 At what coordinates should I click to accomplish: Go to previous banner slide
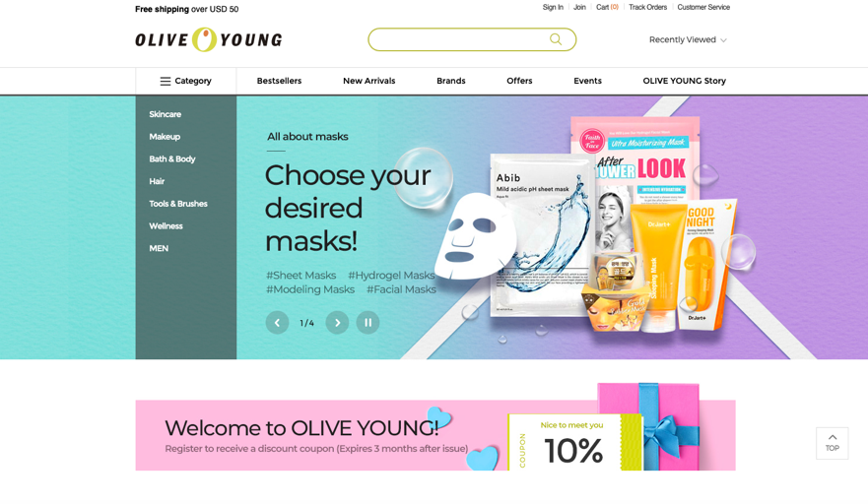point(277,323)
